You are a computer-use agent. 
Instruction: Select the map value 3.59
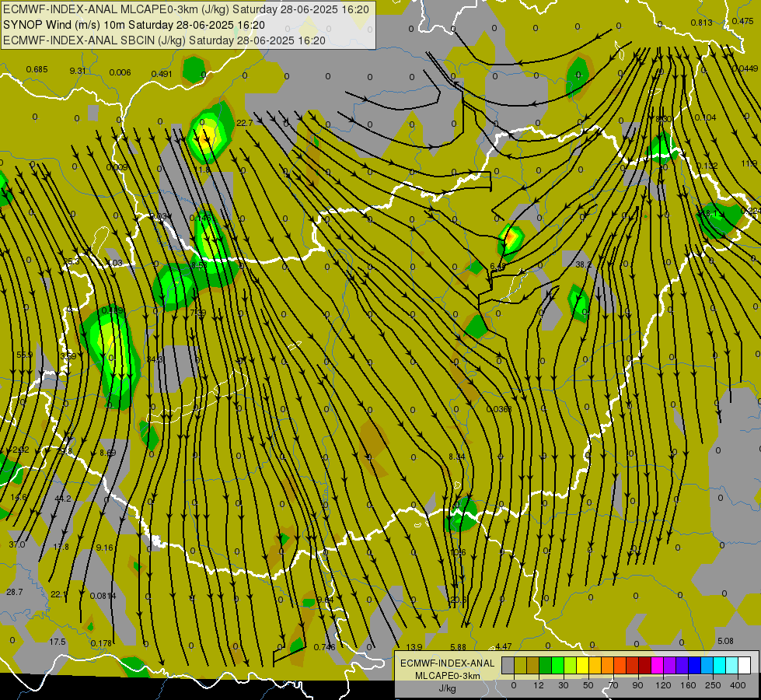[x=68, y=355]
